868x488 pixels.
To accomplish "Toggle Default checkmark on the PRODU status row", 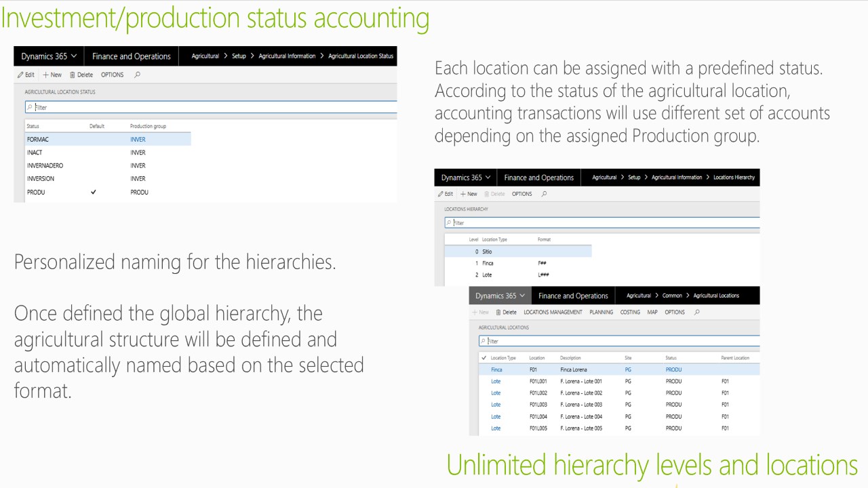I will (94, 192).
